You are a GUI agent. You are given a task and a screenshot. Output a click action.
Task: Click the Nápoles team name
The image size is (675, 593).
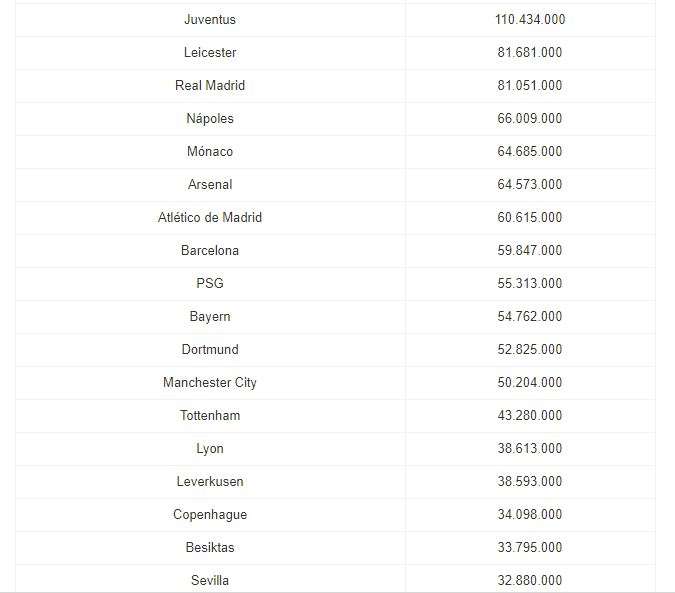(210, 118)
